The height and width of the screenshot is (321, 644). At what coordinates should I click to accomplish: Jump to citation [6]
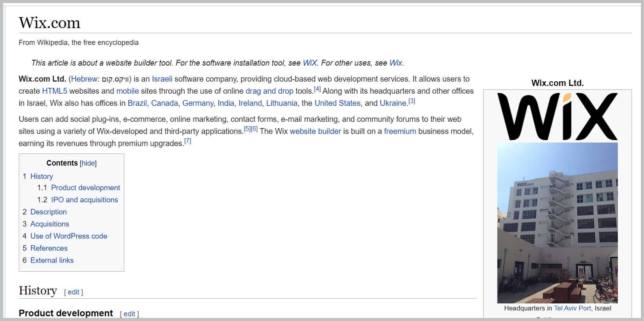tap(254, 129)
